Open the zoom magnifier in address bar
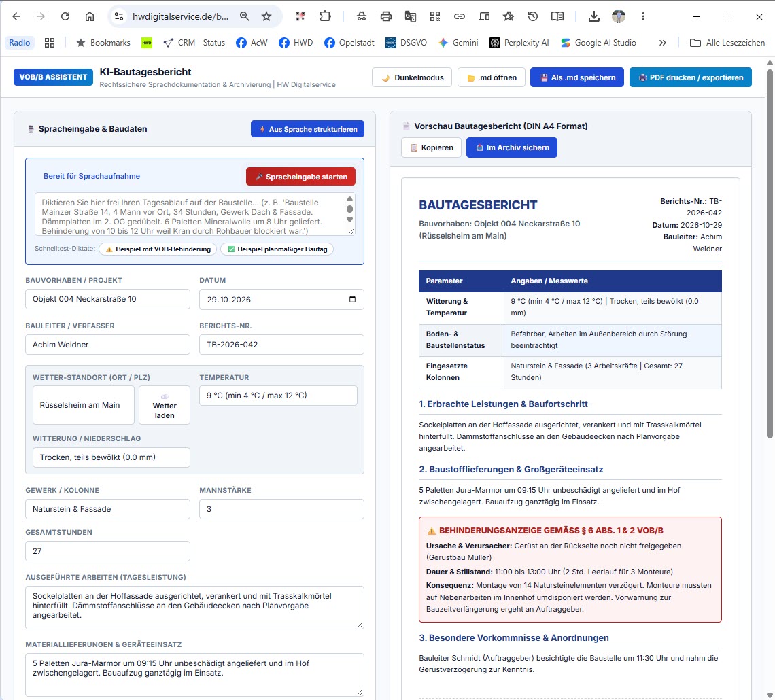 244,16
